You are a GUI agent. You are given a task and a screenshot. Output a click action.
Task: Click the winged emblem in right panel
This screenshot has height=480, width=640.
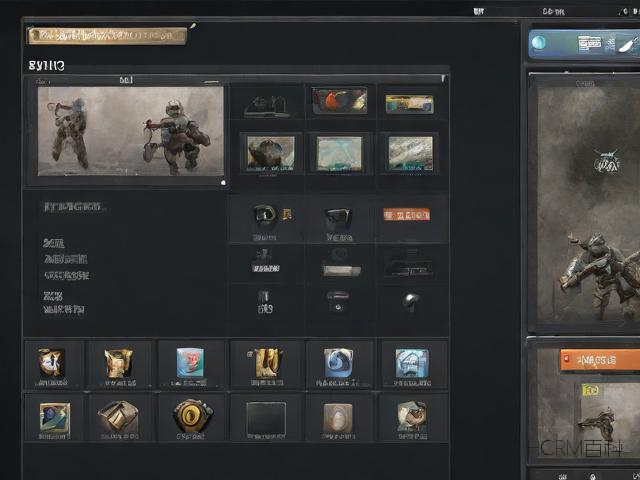607,160
